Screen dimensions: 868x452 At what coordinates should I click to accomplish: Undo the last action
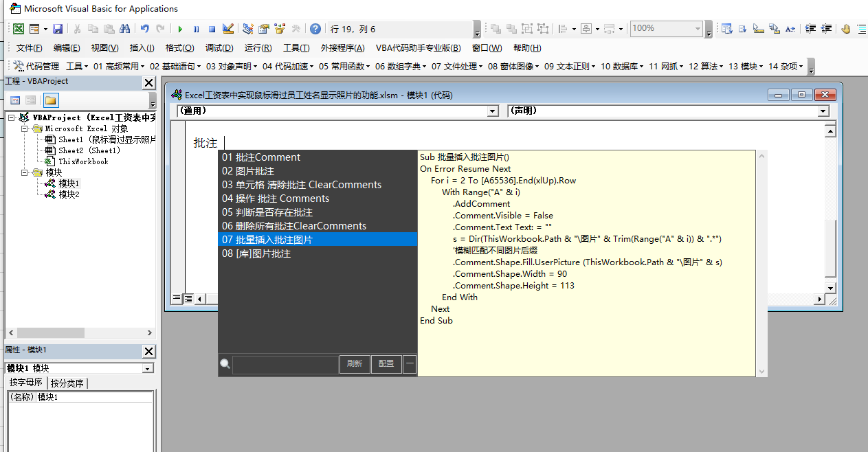(144, 29)
